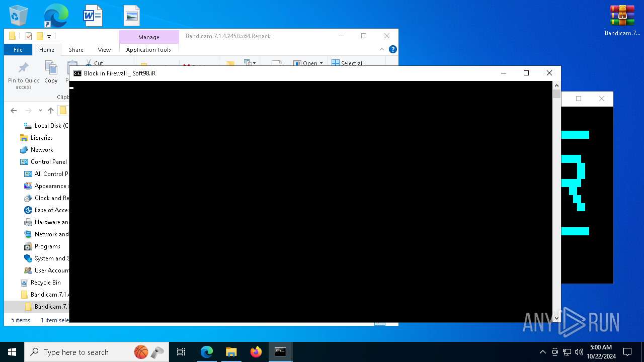644x362 pixels.
Task: Open the Windows Start menu
Action: 12,352
